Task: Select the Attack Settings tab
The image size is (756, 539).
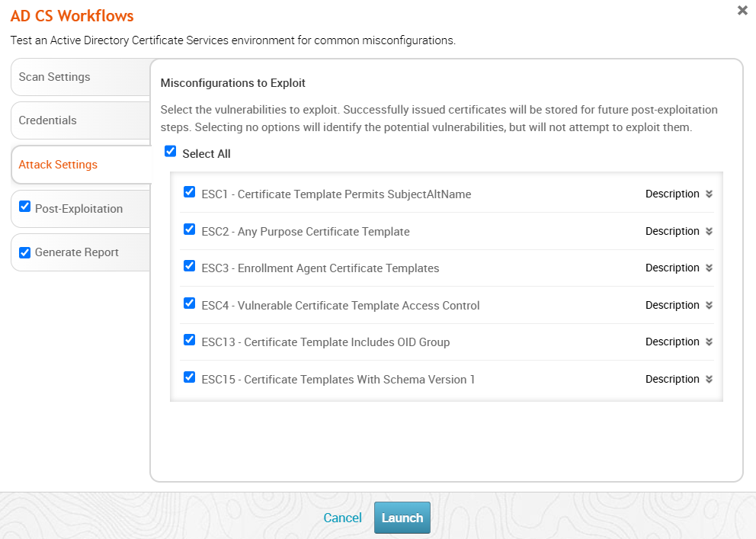Action: coord(58,165)
